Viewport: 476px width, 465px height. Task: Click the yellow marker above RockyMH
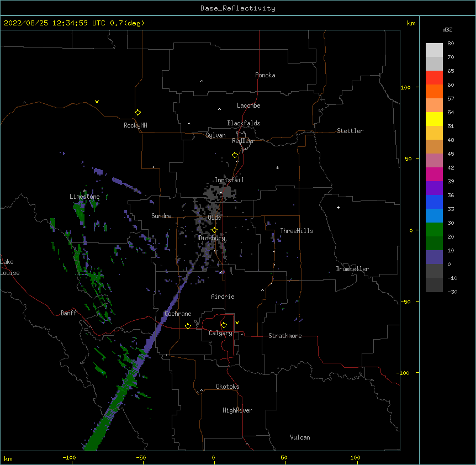(137, 112)
